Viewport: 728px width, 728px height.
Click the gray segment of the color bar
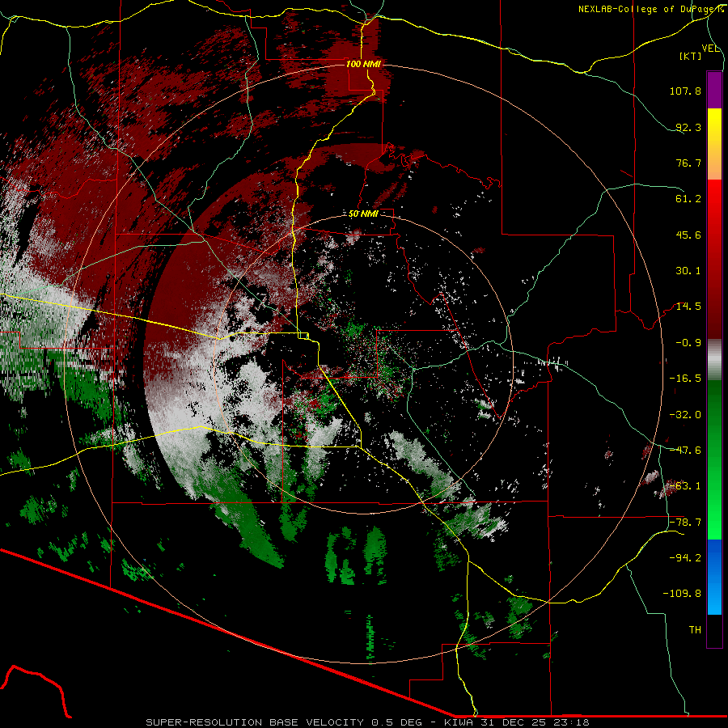tap(714, 359)
